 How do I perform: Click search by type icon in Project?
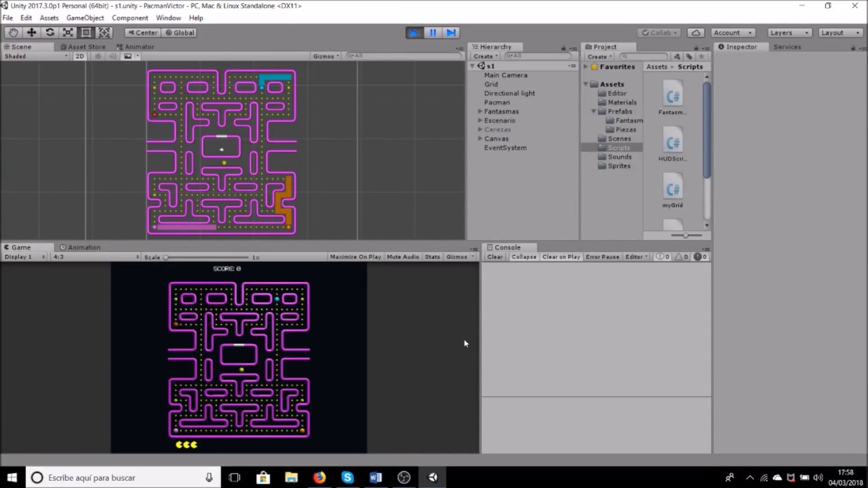pos(678,56)
